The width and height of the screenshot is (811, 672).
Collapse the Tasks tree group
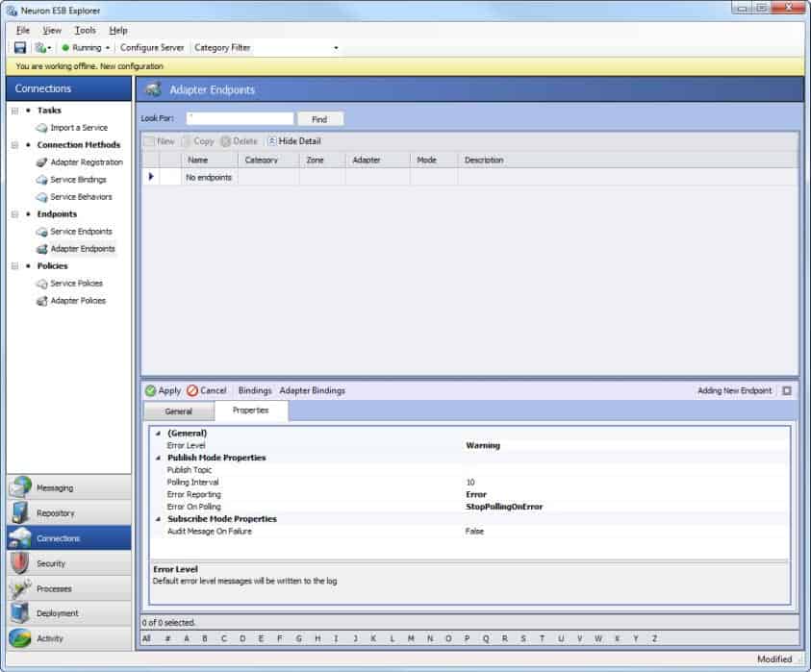[15, 111]
